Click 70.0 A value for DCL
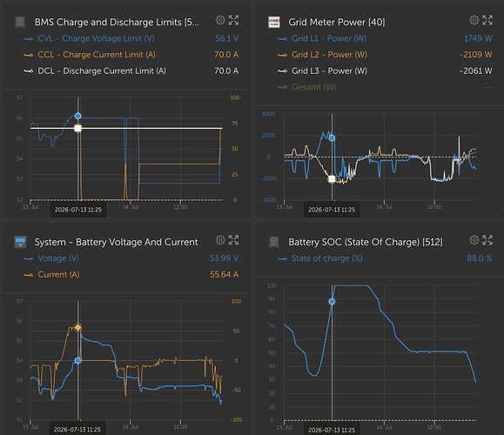This screenshot has height=435, width=504. (226, 70)
